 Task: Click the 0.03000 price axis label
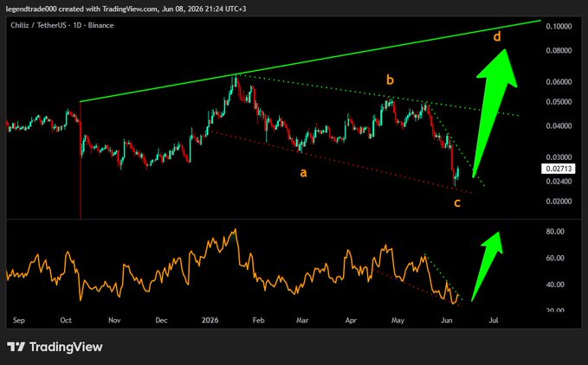pos(559,157)
